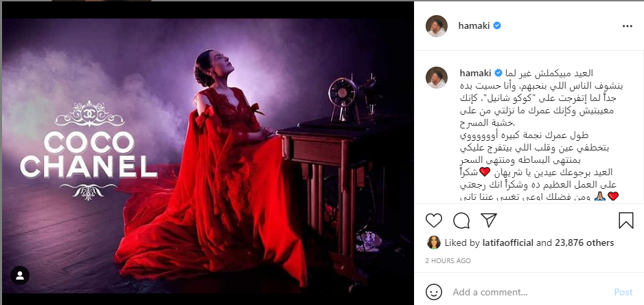Open latifaofficial liker avatar
Screen dimensions: 644x305
434,242
